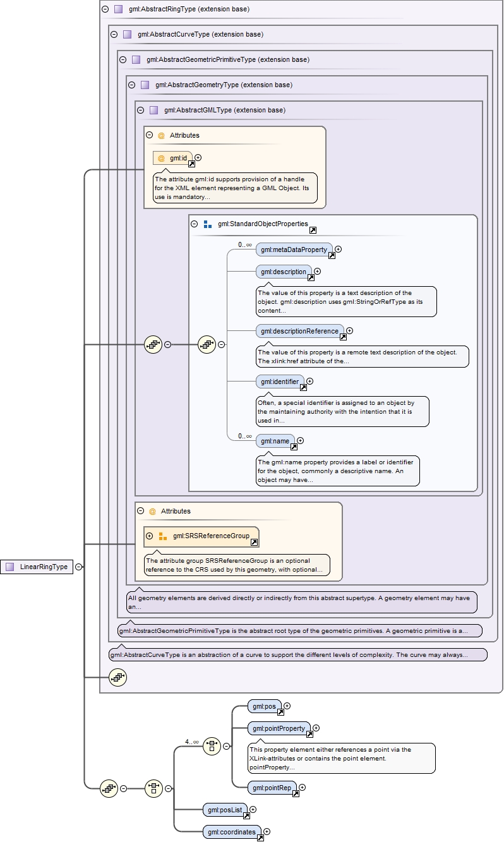Follow gml:StandardObjectProperties link arrow icon
Screen dimensions: 504x842
pos(313,231)
